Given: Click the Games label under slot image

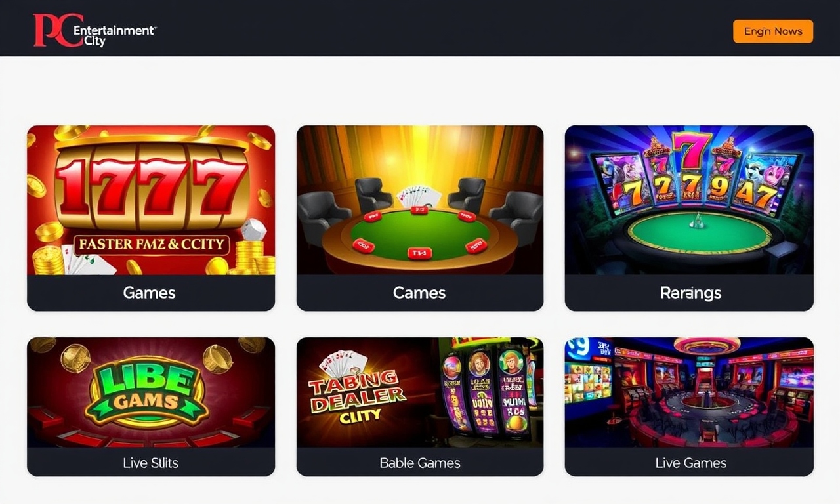Looking at the screenshot, I should pyautogui.click(x=150, y=293).
